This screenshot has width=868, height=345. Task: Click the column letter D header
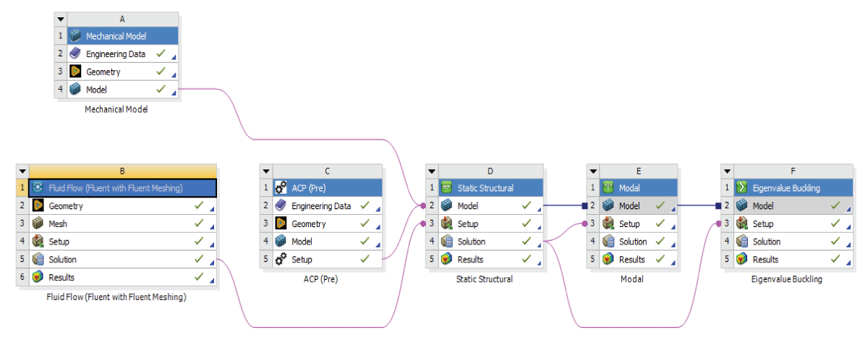(x=490, y=171)
